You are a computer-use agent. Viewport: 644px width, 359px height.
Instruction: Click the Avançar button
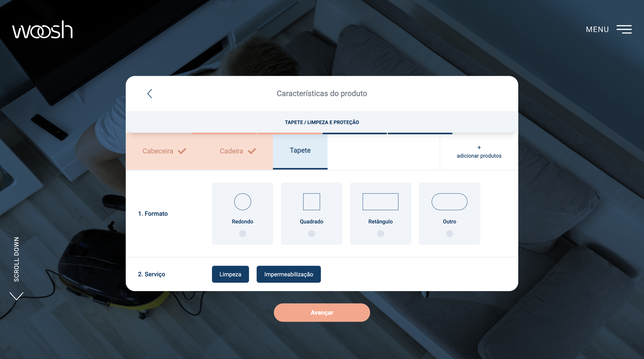pyautogui.click(x=322, y=313)
